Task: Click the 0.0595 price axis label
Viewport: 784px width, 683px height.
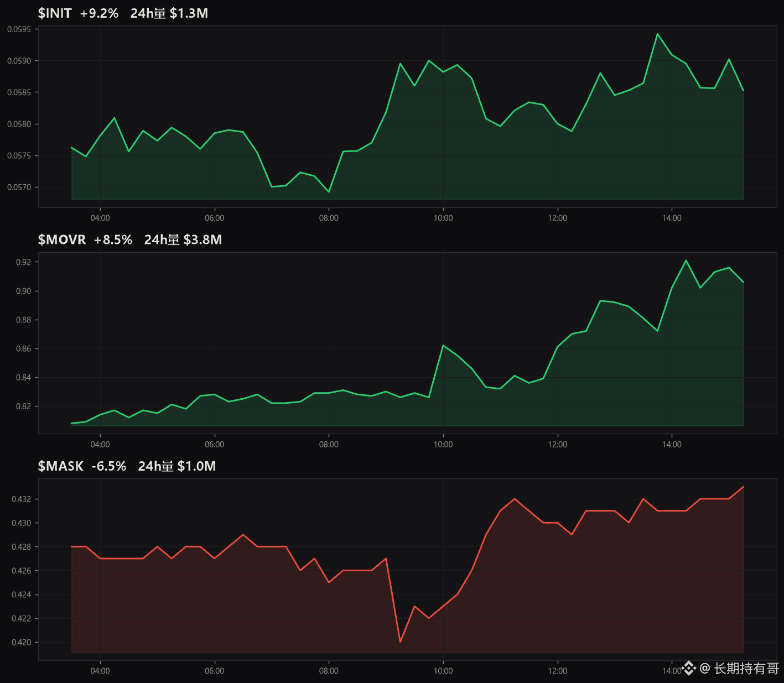Action: [x=19, y=29]
